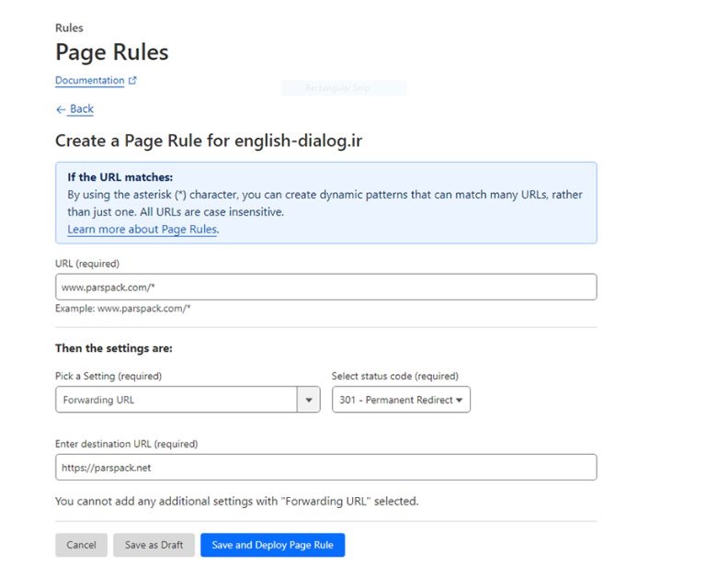706x588 pixels.
Task: Click Save as Draft
Action: (x=154, y=545)
